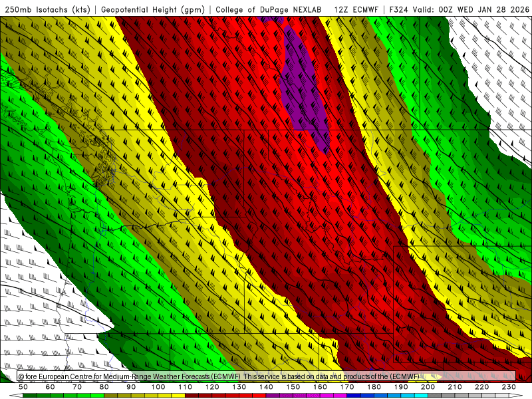This screenshot has height=399, width=532.
Task: Click the legend value label "90"
Action: click(131, 387)
